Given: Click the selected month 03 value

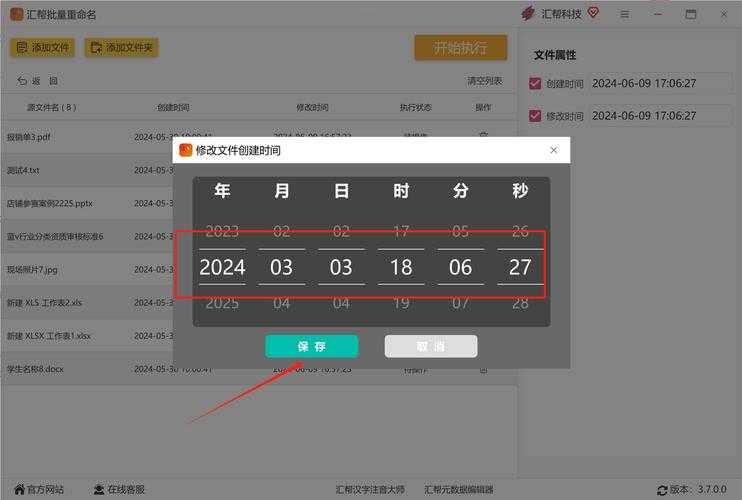Looking at the screenshot, I should pyautogui.click(x=282, y=267).
